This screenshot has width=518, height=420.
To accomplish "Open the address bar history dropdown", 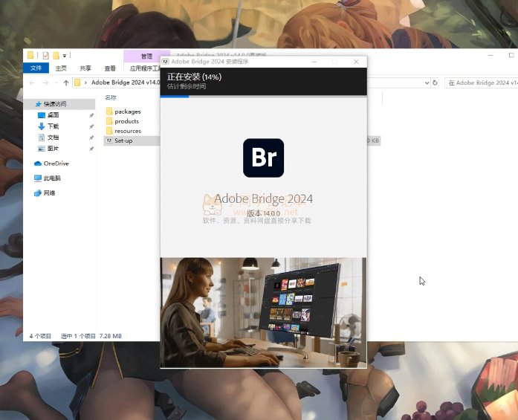I will (427, 83).
